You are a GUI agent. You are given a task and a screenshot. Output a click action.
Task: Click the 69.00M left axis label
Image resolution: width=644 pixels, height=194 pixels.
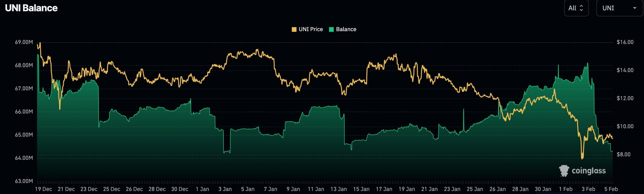coord(24,42)
